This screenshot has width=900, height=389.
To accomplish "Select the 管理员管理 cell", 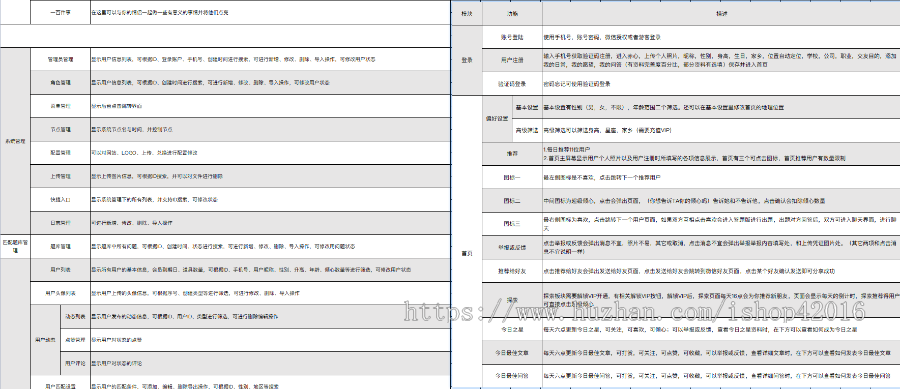I will point(60,59).
